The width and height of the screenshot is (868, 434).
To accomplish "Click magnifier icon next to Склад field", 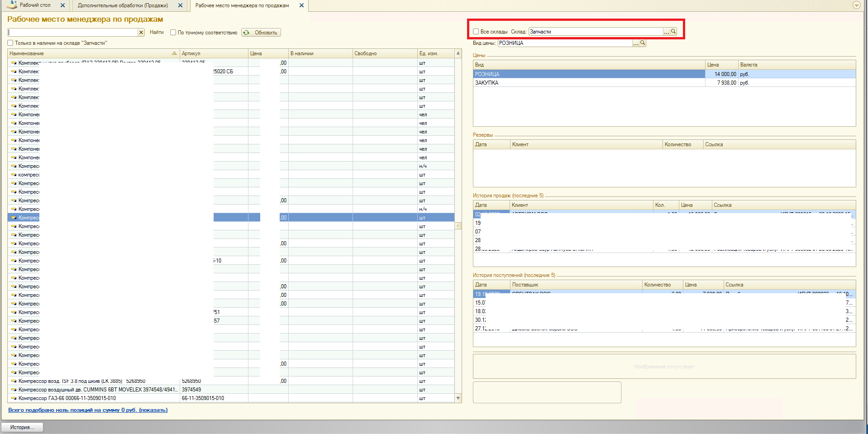I will click(673, 32).
